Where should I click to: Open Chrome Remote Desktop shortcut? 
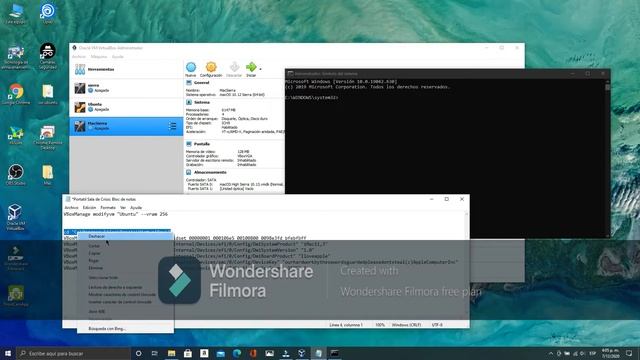point(48,138)
